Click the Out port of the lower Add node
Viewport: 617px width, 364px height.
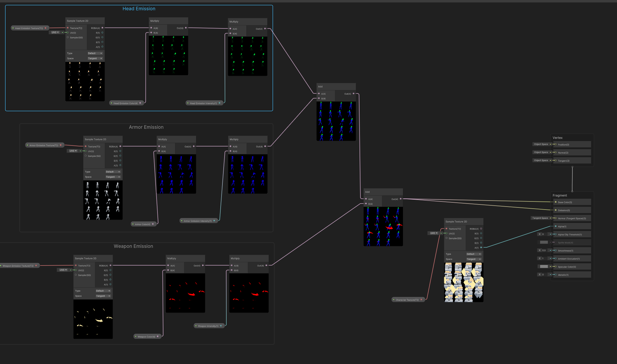pyautogui.click(x=401, y=199)
